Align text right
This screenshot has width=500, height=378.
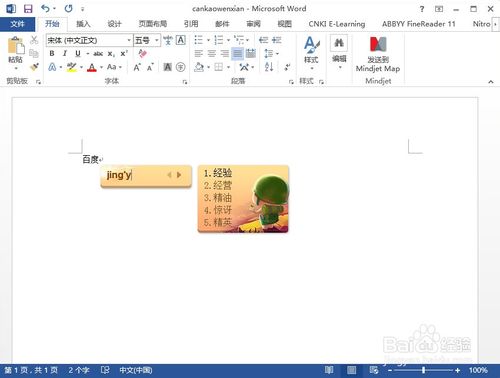225,53
